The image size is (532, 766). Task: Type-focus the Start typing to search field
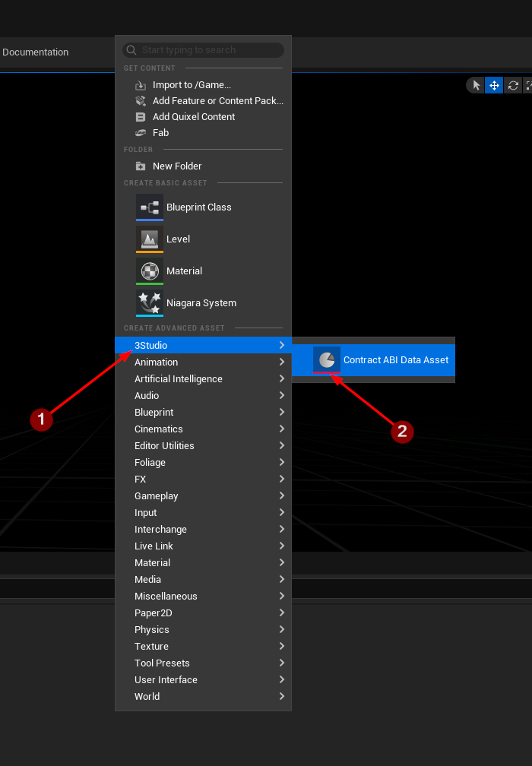click(203, 50)
